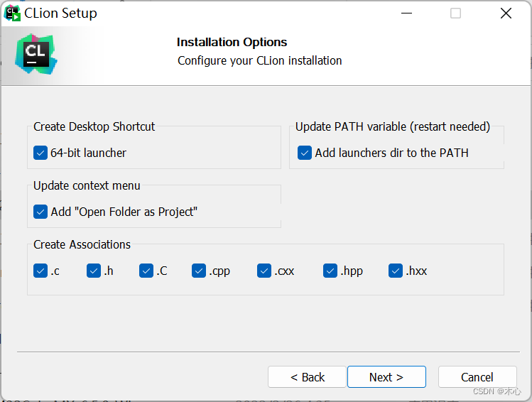Screen dimensions: 532x402
Task: Click the CLion Setup title bar icon
Action: click(x=12, y=13)
